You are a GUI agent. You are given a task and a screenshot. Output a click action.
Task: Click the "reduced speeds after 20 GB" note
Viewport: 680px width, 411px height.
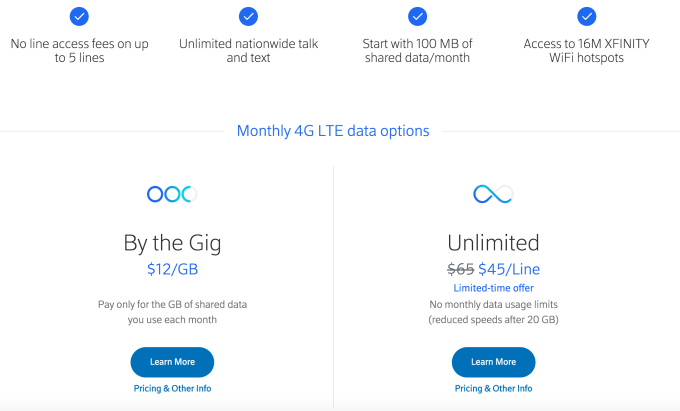coord(493,319)
